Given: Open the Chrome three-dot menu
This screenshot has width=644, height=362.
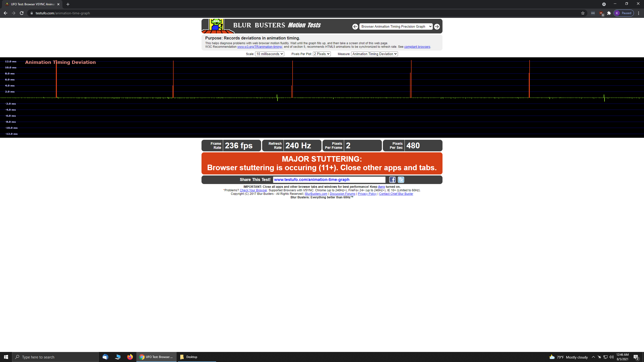Looking at the screenshot, I should pyautogui.click(x=638, y=13).
